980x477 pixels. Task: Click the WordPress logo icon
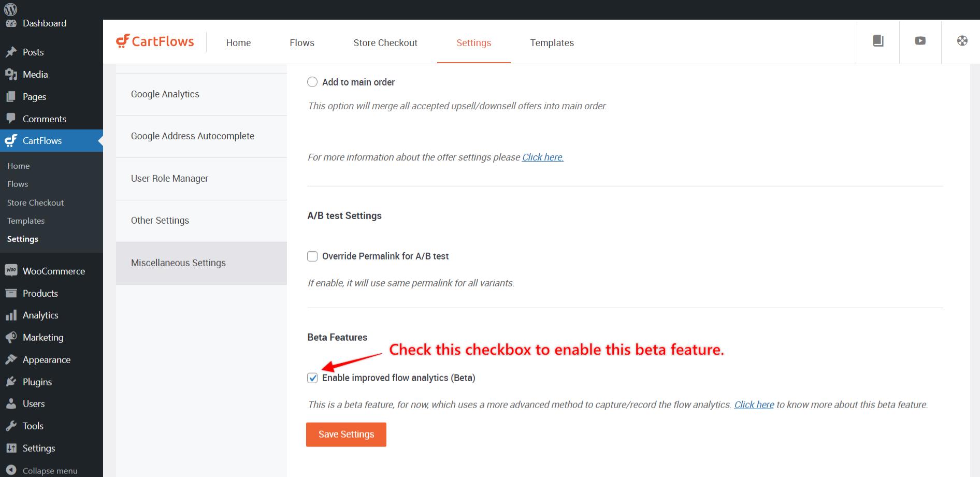pos(10,9)
